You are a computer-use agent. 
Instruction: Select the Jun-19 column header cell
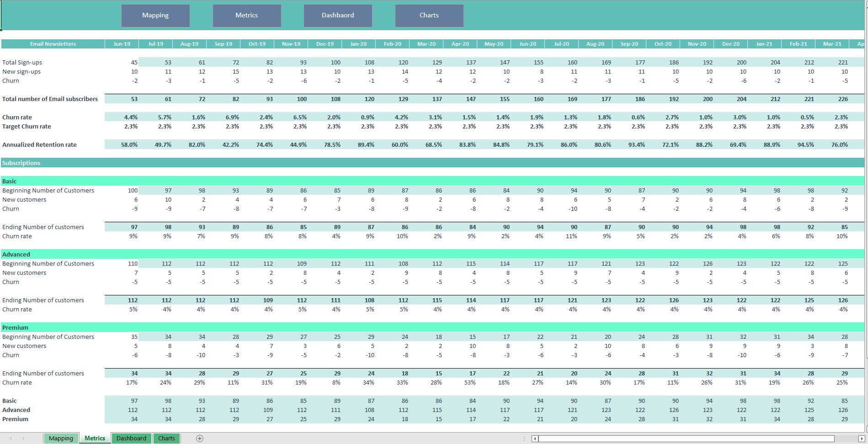click(x=121, y=44)
